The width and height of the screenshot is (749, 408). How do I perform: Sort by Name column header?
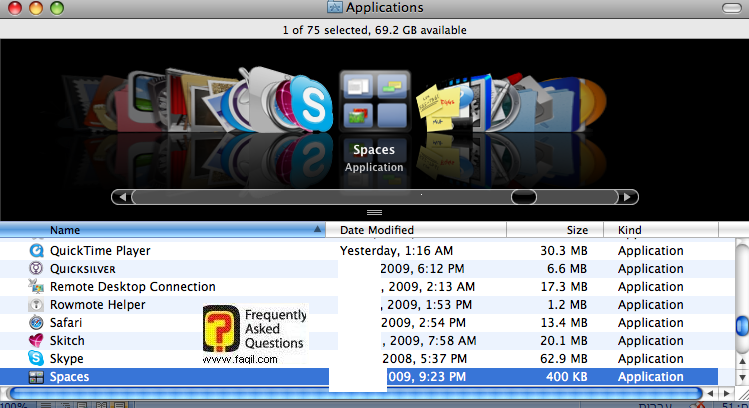(162, 230)
